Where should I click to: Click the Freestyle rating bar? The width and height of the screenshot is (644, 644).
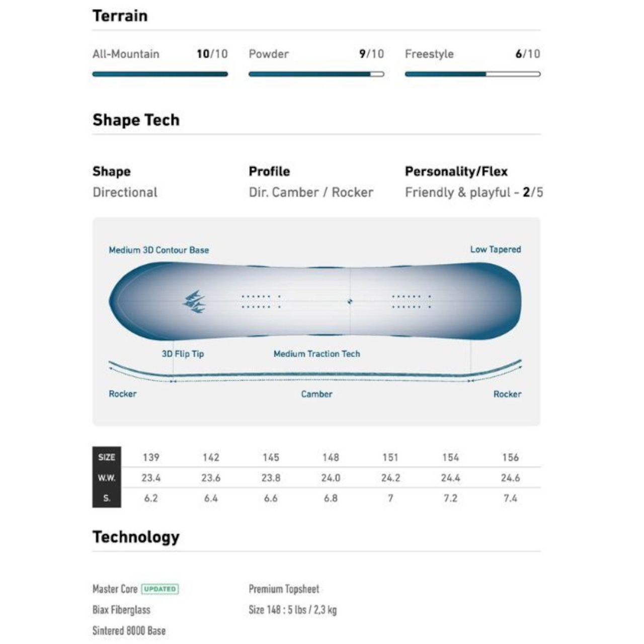tap(472, 74)
